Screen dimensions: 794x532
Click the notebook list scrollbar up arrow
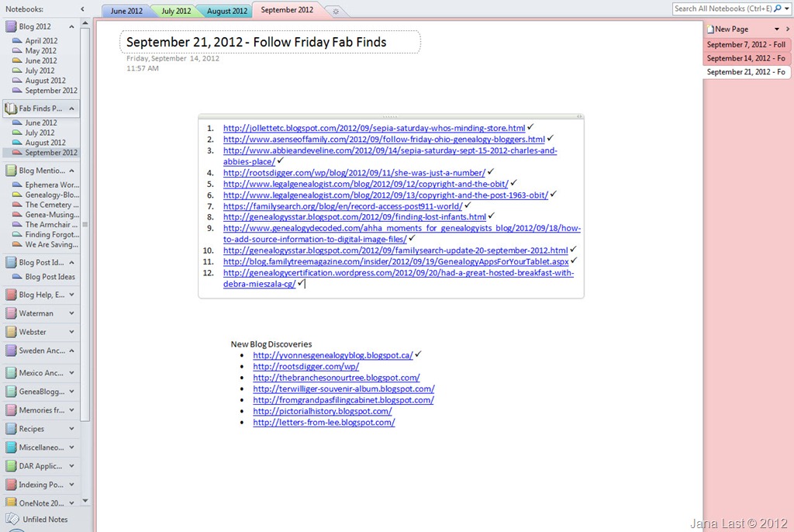pyautogui.click(x=85, y=23)
